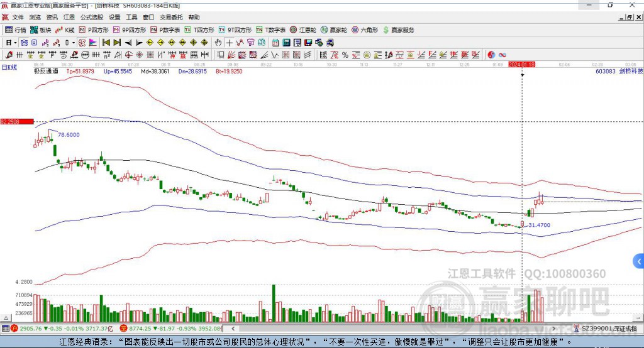Click the 日K线 chart label
Viewport: 644px width, 348px height.
(9, 67)
